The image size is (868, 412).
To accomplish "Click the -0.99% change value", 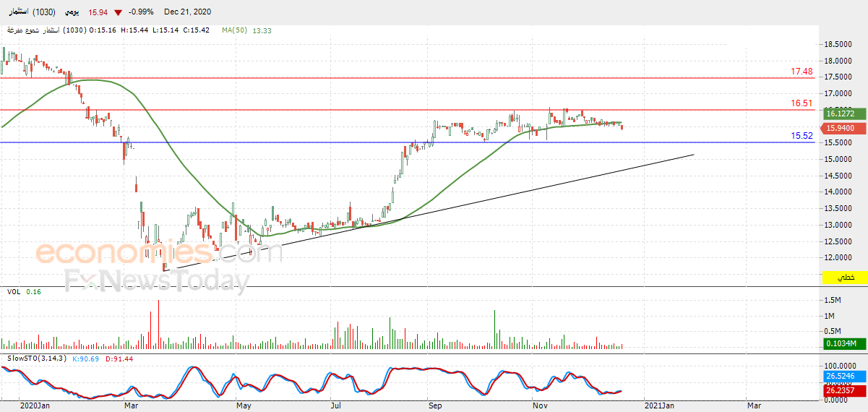I will (x=140, y=12).
